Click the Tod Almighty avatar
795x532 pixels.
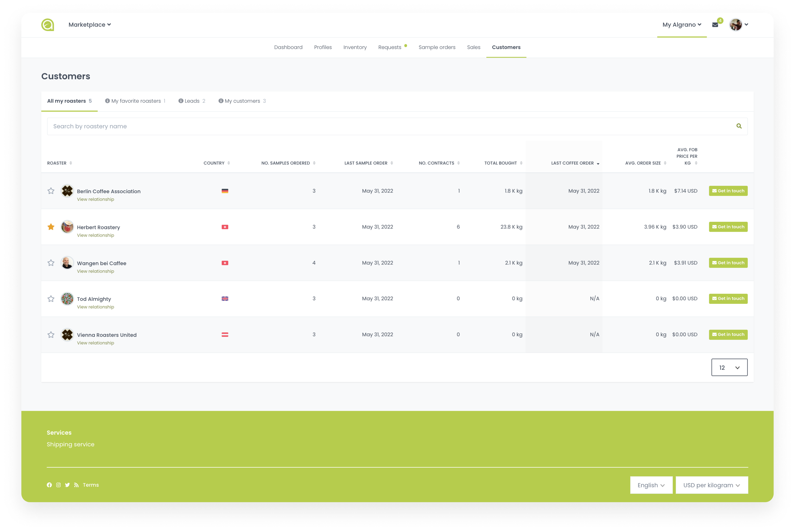click(x=67, y=298)
